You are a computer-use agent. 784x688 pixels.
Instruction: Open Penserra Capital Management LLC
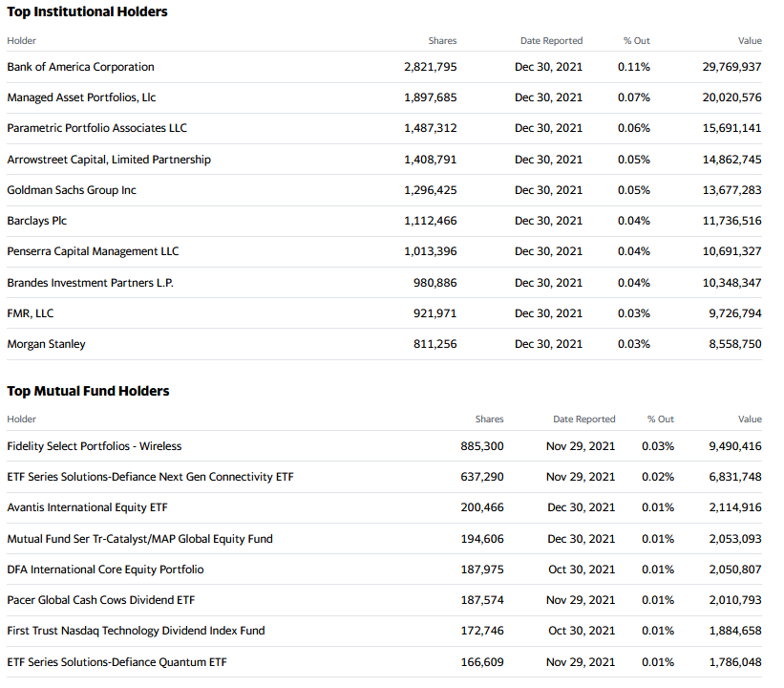coord(93,251)
